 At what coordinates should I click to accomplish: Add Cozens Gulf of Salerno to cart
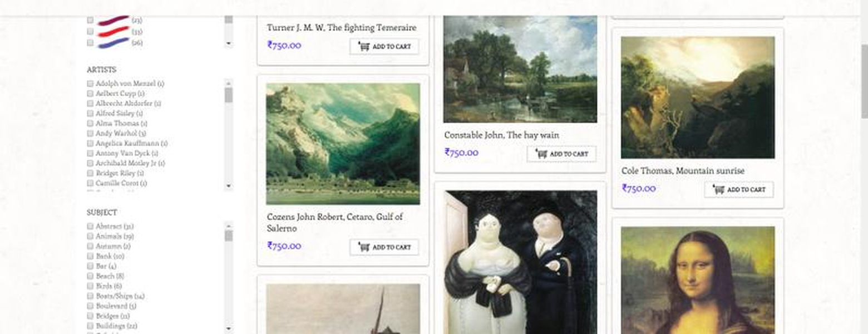click(x=384, y=247)
